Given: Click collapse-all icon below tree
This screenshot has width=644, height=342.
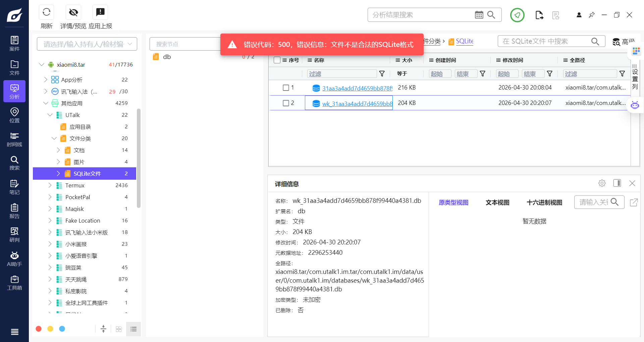Looking at the screenshot, I should coord(103,329).
